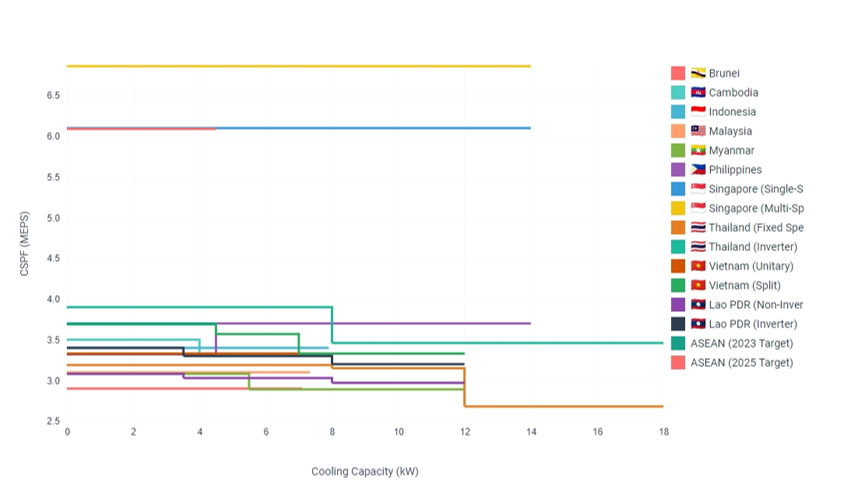The height and width of the screenshot is (492, 856).
Task: Click the Malaysia flag icon
Action: tap(698, 131)
